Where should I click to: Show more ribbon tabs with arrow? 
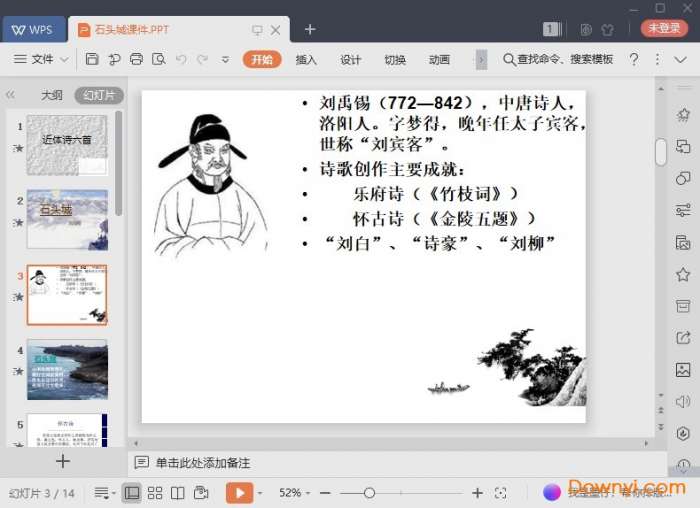point(481,59)
